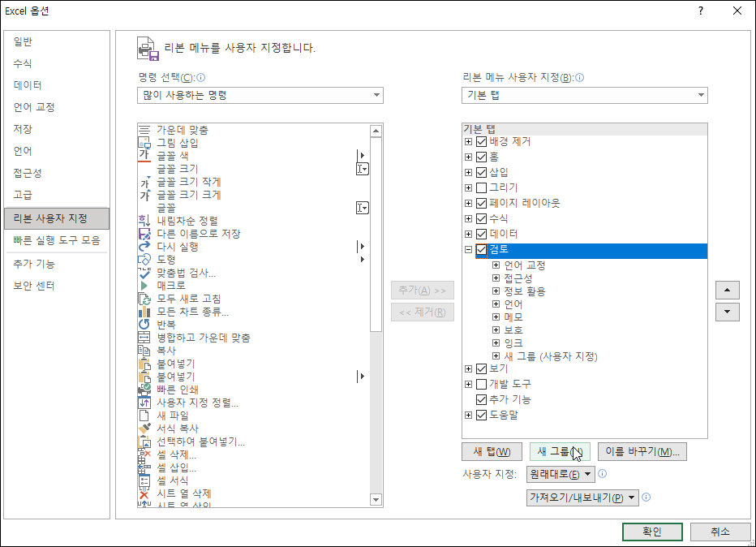Select the 모두 새로 고침 icon
The width and height of the screenshot is (756, 547).
coord(144,299)
